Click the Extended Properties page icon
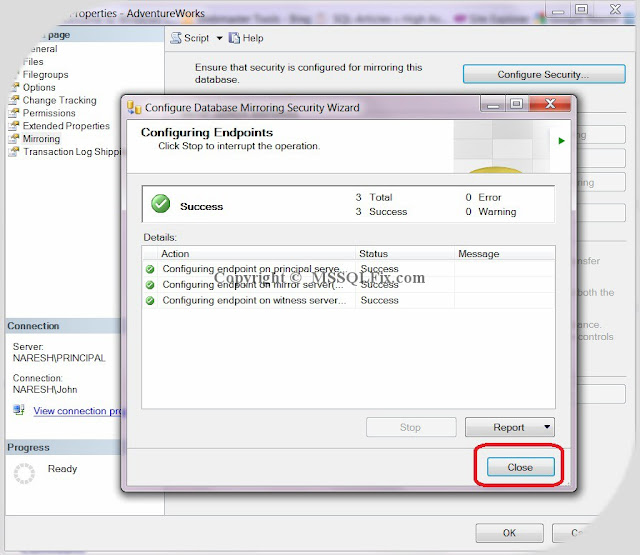The height and width of the screenshot is (555, 640). pos(15,126)
